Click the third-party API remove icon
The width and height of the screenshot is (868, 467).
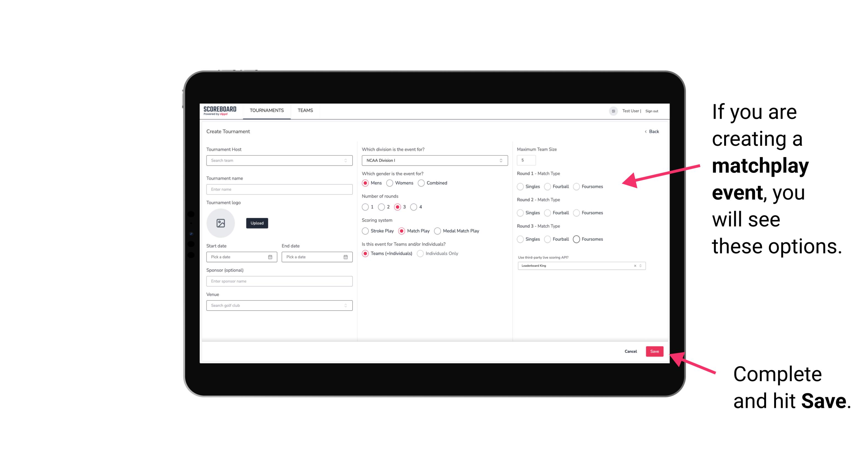635,266
